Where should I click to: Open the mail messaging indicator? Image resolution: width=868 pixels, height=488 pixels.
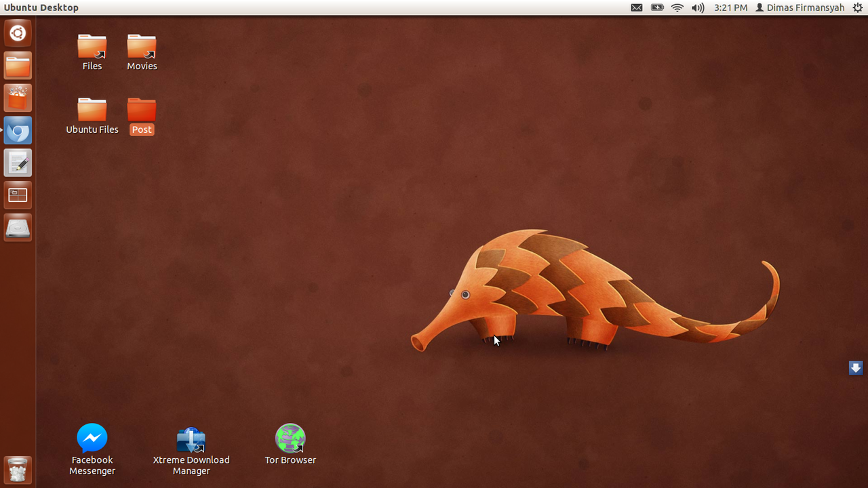click(x=637, y=7)
